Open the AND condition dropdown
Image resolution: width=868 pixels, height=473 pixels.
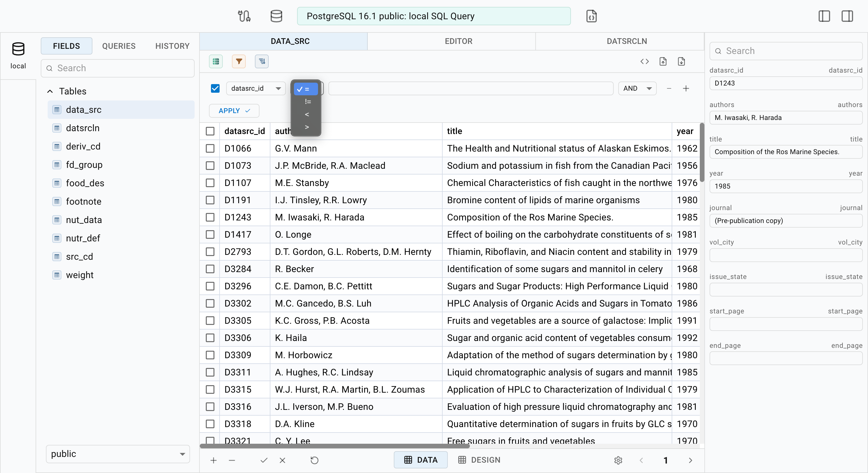coord(637,88)
